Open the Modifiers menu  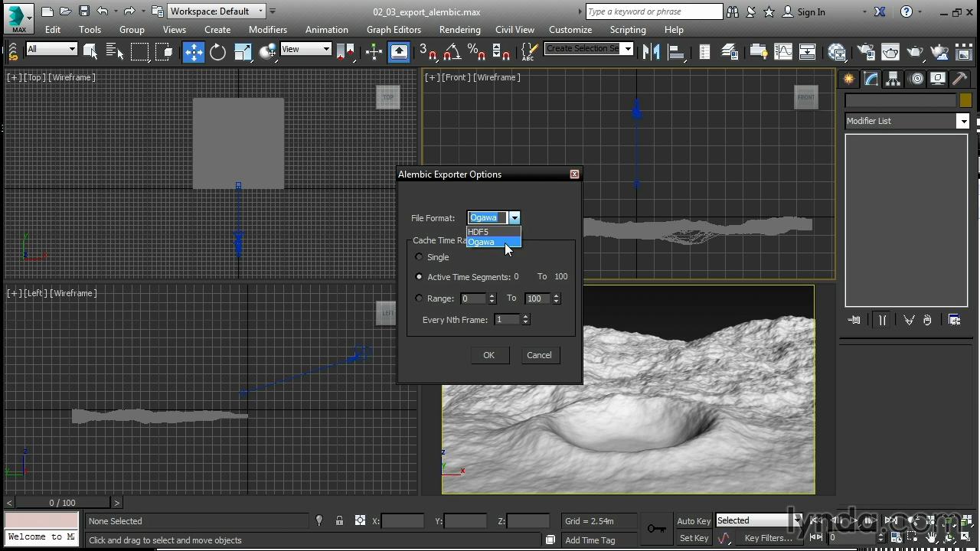[x=268, y=30]
